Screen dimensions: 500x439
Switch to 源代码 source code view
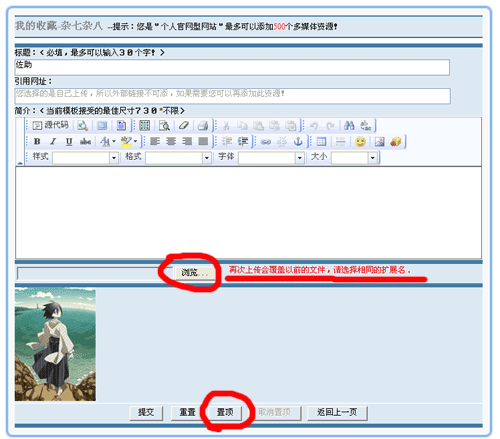(x=51, y=125)
